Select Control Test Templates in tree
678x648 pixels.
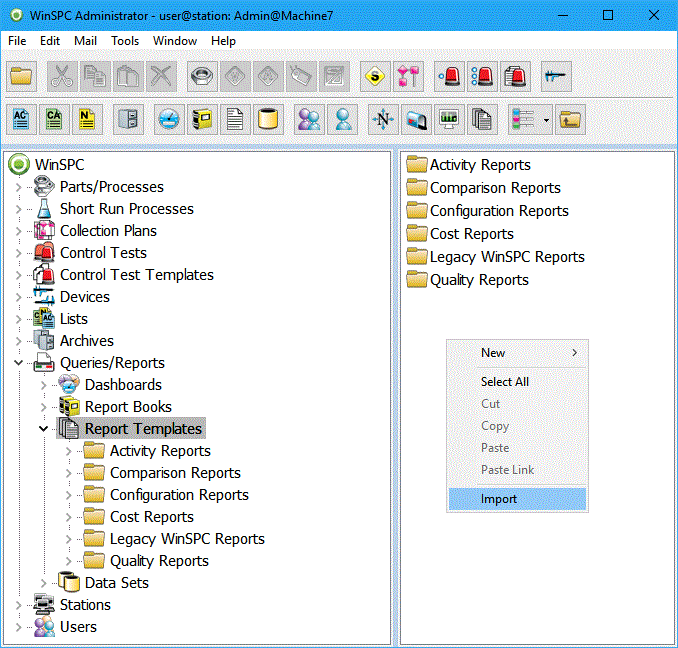(x=137, y=275)
